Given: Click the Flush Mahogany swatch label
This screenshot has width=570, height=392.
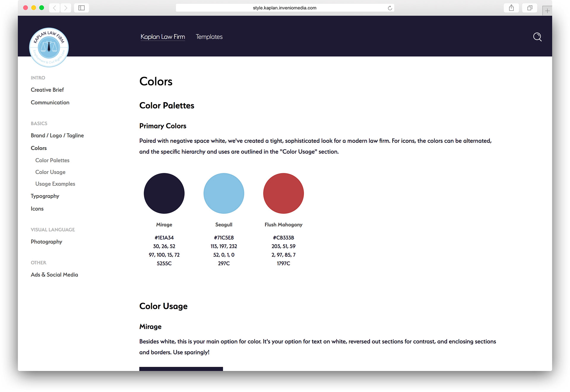Looking at the screenshot, I should [x=284, y=225].
